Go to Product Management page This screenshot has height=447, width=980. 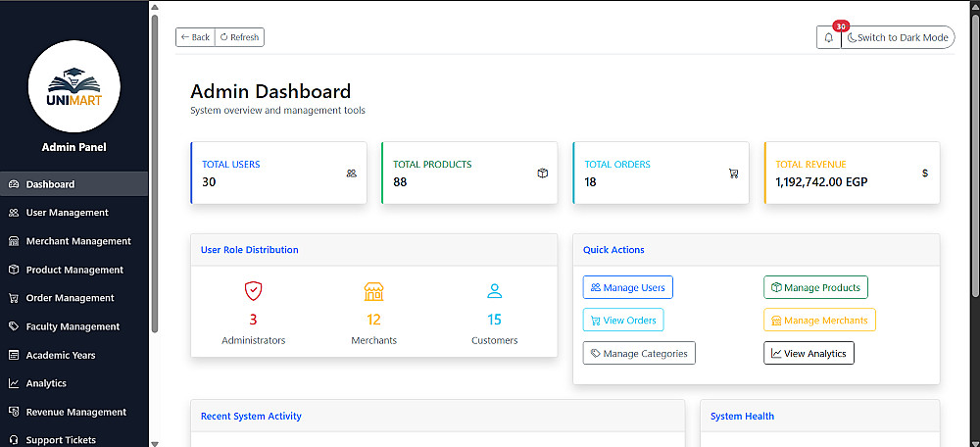(74, 270)
